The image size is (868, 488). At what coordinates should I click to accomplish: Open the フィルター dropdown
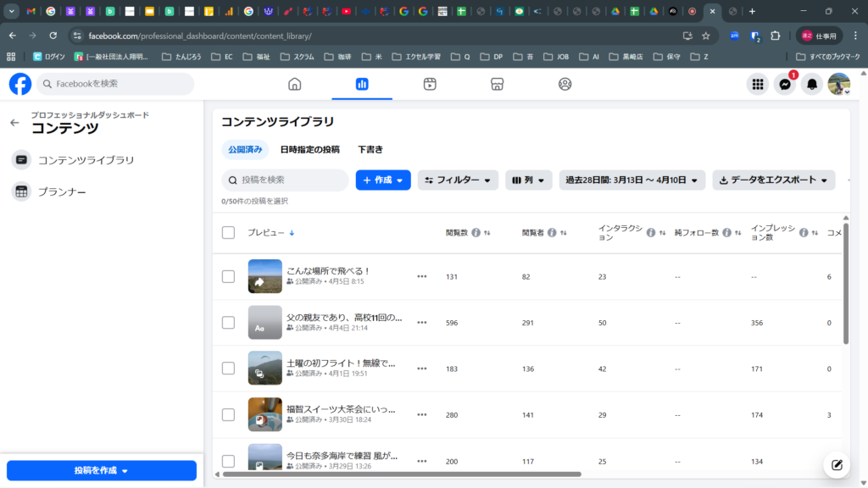[x=458, y=180]
